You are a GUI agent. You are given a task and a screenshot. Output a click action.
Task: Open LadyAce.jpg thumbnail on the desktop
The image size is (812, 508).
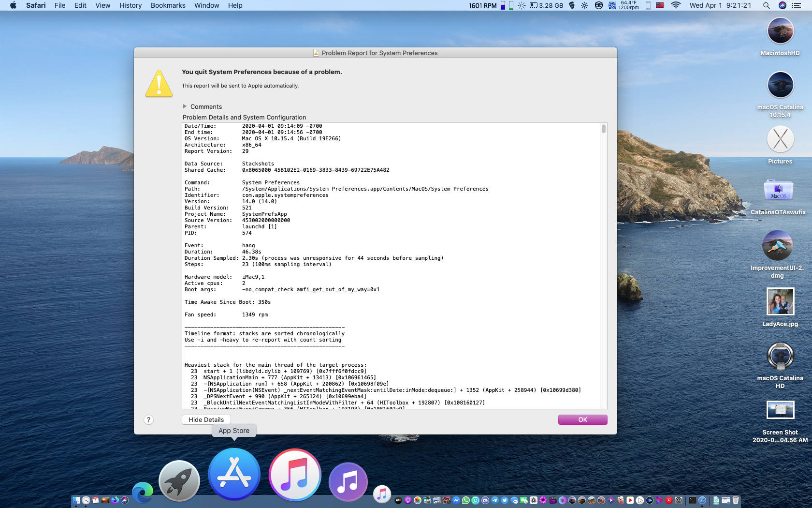tap(780, 301)
